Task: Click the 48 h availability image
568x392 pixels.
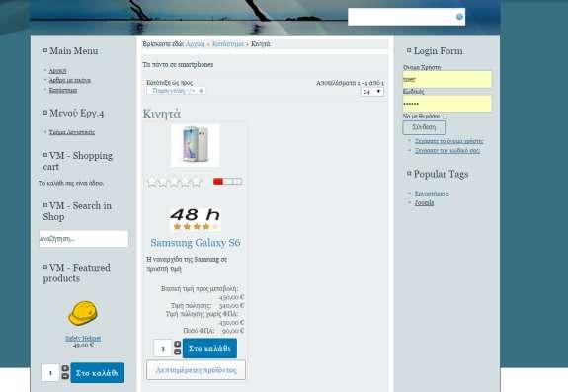Action: click(x=196, y=219)
